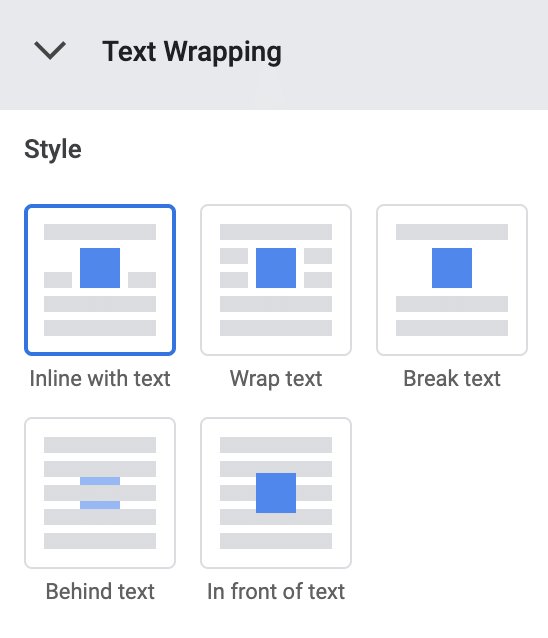The image size is (548, 638).
Task: Click blue square inside Inline with text thumbnail
Action: [100, 268]
